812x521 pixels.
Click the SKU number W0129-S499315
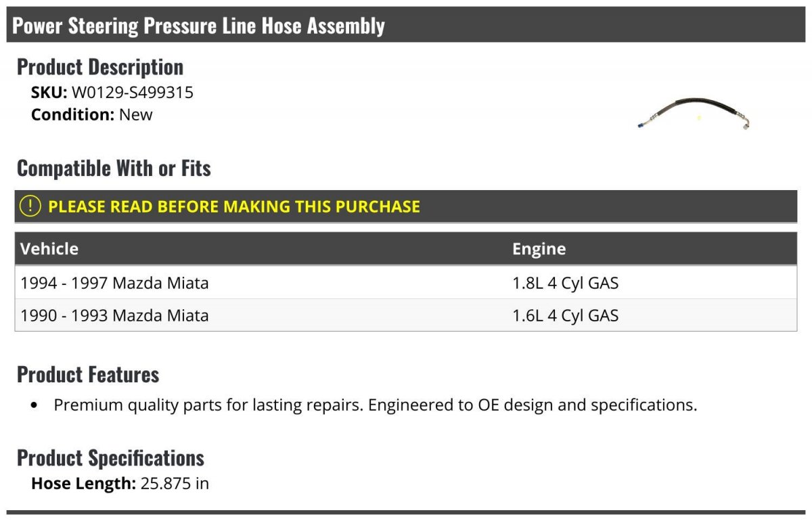click(133, 93)
